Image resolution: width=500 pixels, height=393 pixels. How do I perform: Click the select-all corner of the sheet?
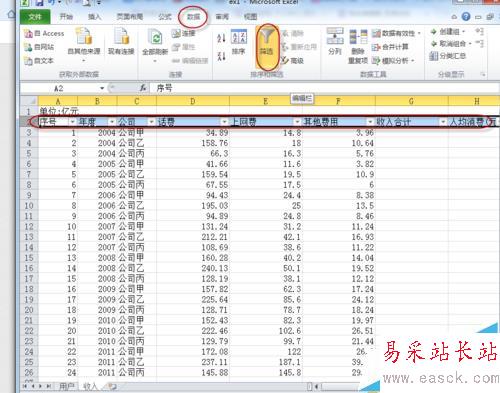[x=29, y=101]
